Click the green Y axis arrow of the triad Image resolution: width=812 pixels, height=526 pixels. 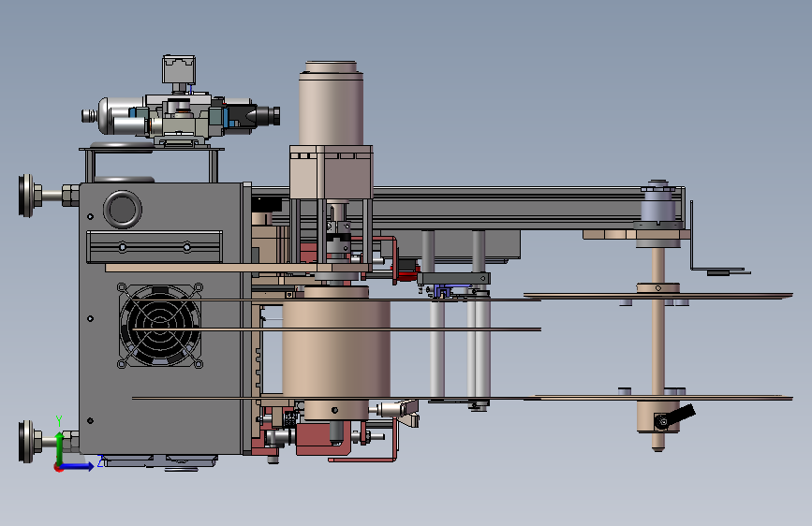60,447
